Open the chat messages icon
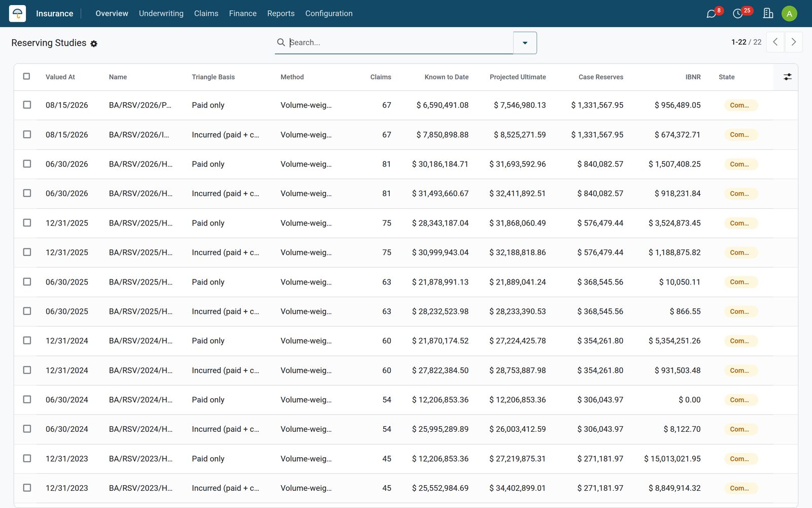This screenshot has width=812, height=508. click(712, 14)
